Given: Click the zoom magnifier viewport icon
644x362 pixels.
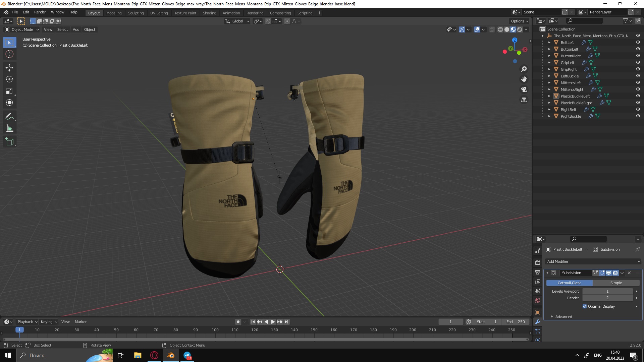Looking at the screenshot, I should click(524, 69).
